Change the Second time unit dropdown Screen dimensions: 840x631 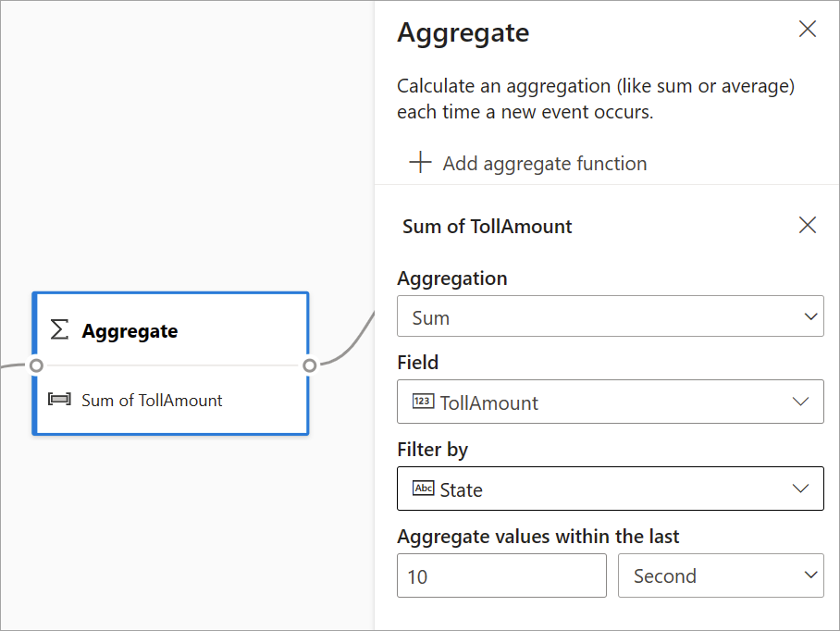pyautogui.click(x=720, y=575)
